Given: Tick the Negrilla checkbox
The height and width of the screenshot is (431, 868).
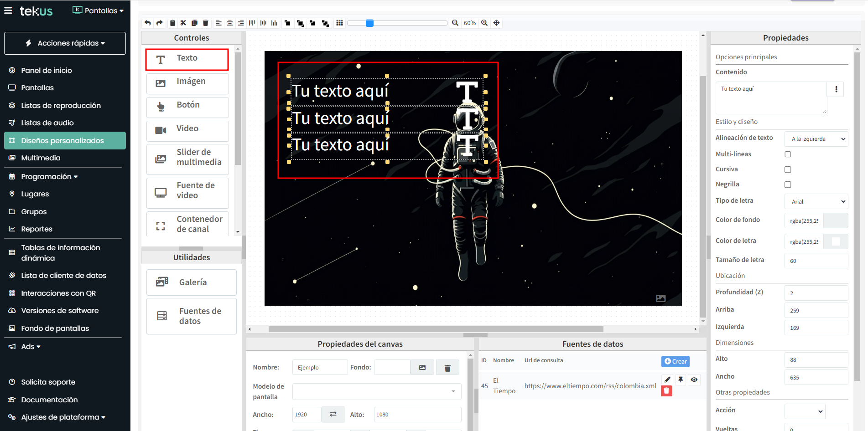Looking at the screenshot, I should pyautogui.click(x=788, y=185).
